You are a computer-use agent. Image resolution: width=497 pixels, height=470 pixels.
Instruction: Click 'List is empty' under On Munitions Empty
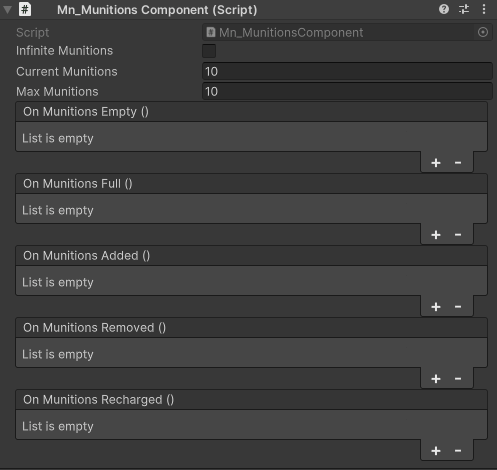pos(58,138)
